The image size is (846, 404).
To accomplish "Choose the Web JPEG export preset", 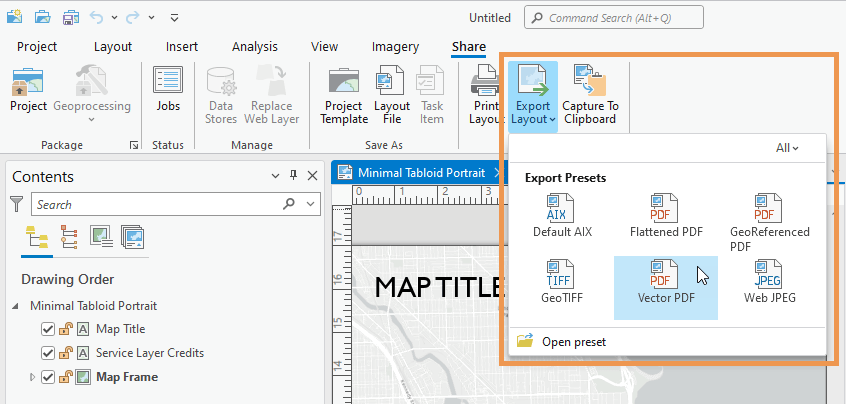I will click(769, 282).
